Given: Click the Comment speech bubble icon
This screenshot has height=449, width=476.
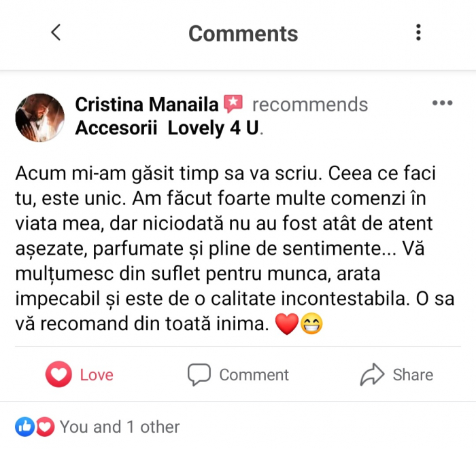Looking at the screenshot, I should click(199, 374).
